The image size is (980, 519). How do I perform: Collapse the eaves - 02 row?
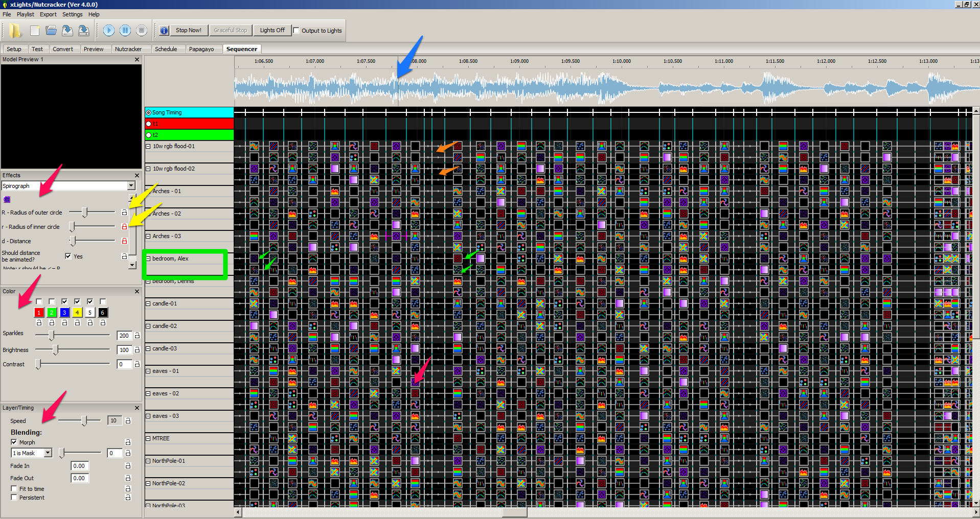tap(148, 393)
